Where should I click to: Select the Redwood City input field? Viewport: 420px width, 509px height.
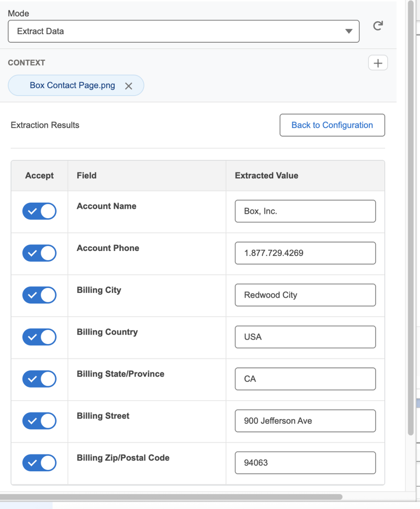click(x=305, y=295)
